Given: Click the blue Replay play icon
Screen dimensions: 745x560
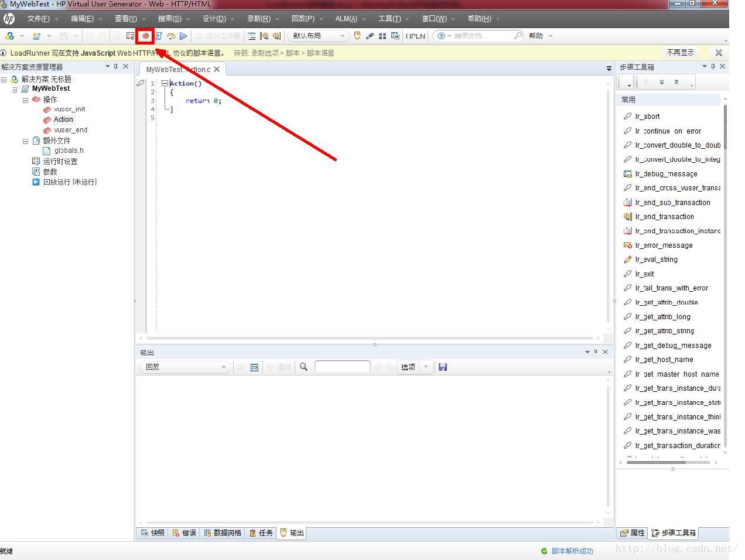Looking at the screenshot, I should pos(183,36).
